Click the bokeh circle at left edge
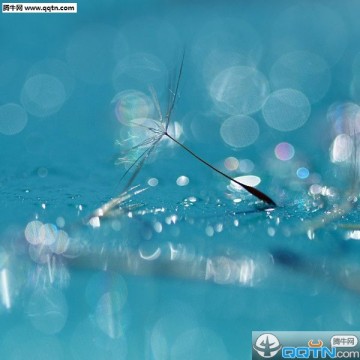 click(x=12, y=119)
